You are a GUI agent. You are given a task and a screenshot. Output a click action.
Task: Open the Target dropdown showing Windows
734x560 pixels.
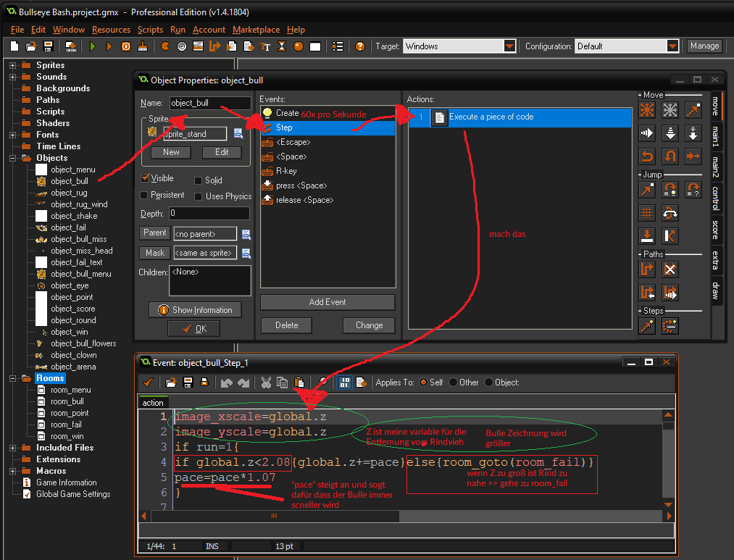(510, 46)
